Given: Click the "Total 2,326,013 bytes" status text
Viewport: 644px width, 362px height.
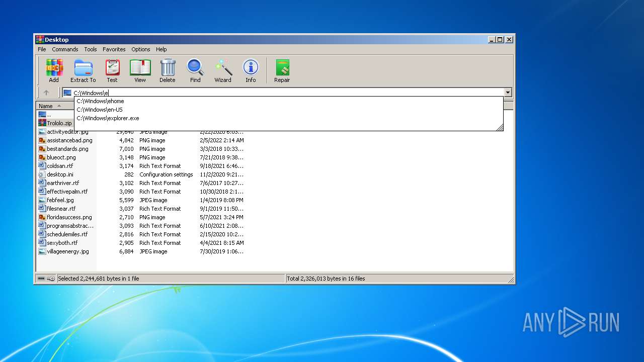Looking at the screenshot, I should [326, 279].
